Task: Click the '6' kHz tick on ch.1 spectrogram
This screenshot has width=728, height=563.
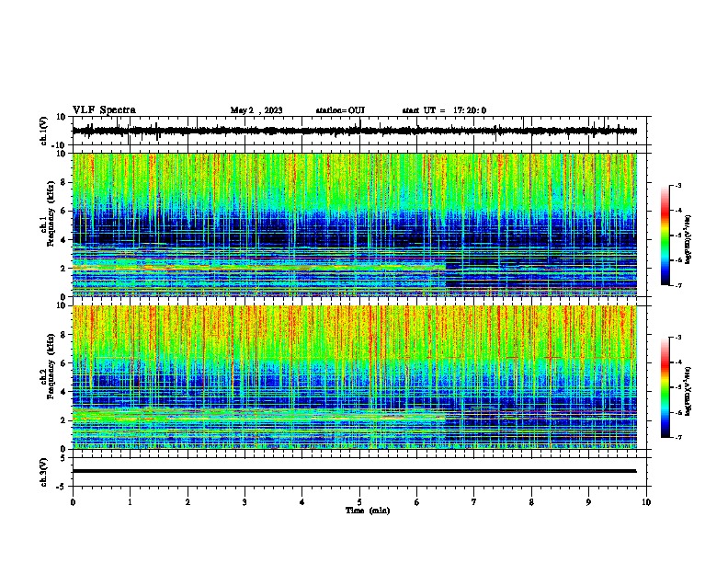Action: point(63,212)
